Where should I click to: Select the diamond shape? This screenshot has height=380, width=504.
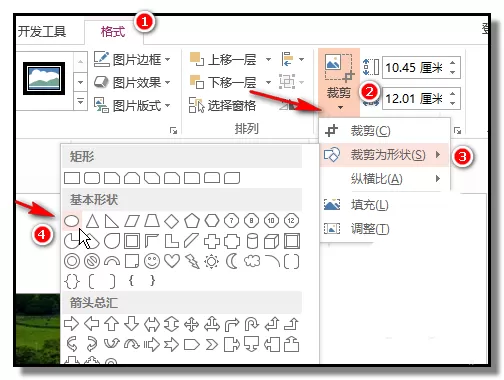point(172,221)
